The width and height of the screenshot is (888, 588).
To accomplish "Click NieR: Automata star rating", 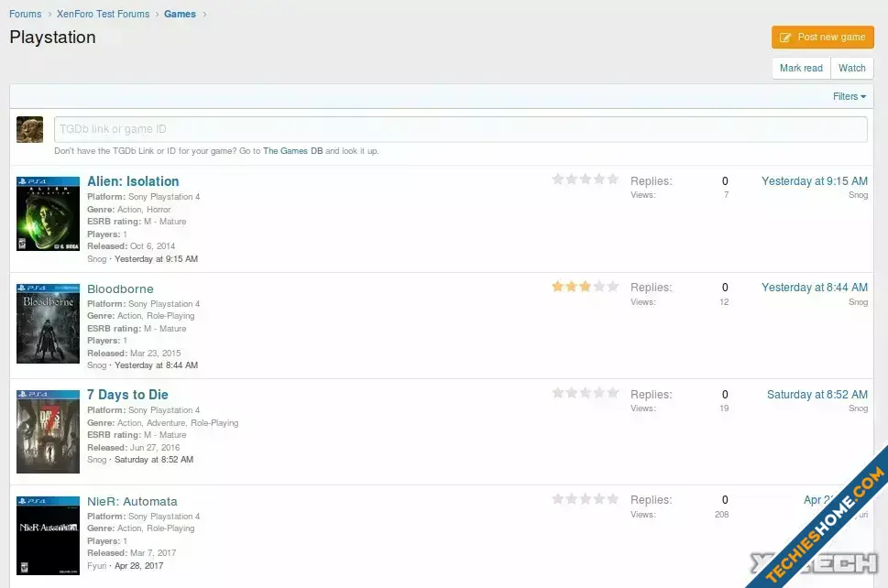I will (585, 499).
